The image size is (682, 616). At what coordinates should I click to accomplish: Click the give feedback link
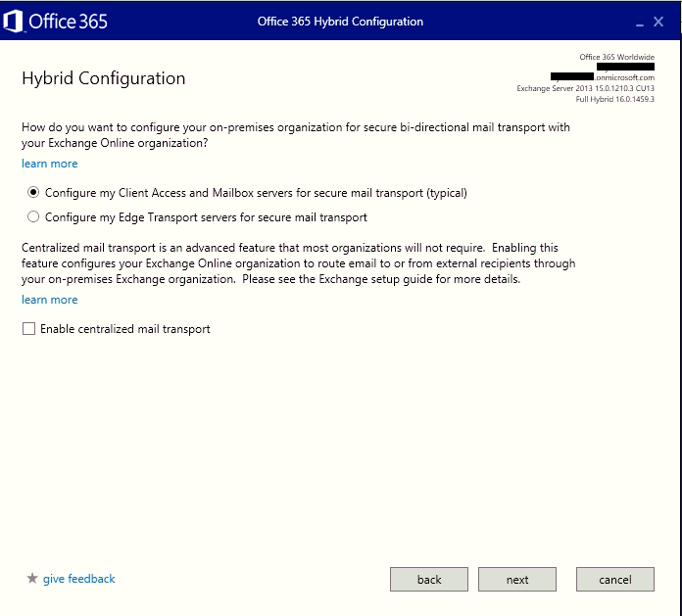click(x=78, y=579)
